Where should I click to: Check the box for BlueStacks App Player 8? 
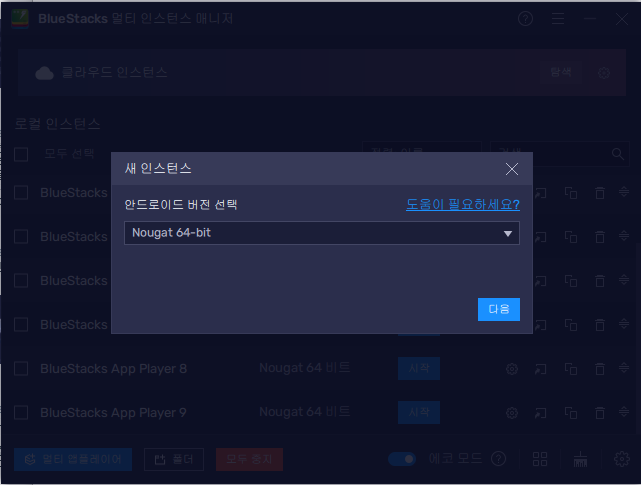coord(21,368)
